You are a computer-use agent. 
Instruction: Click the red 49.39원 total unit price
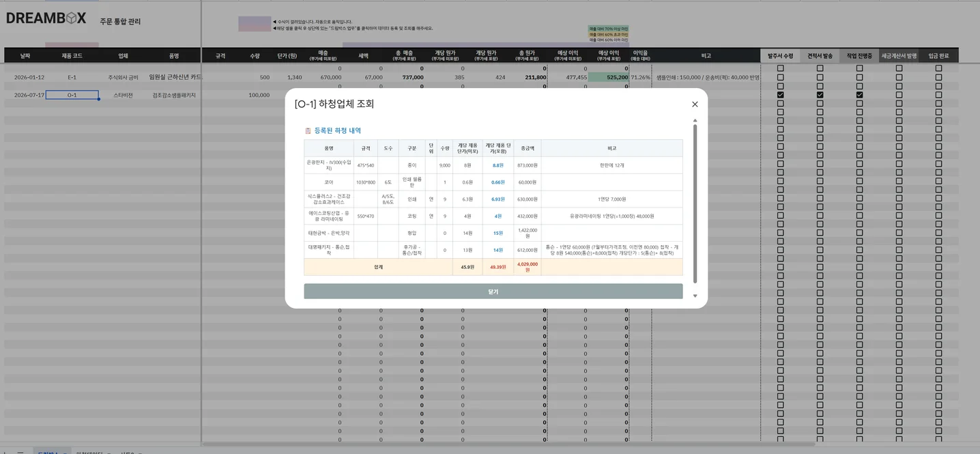(x=498, y=267)
